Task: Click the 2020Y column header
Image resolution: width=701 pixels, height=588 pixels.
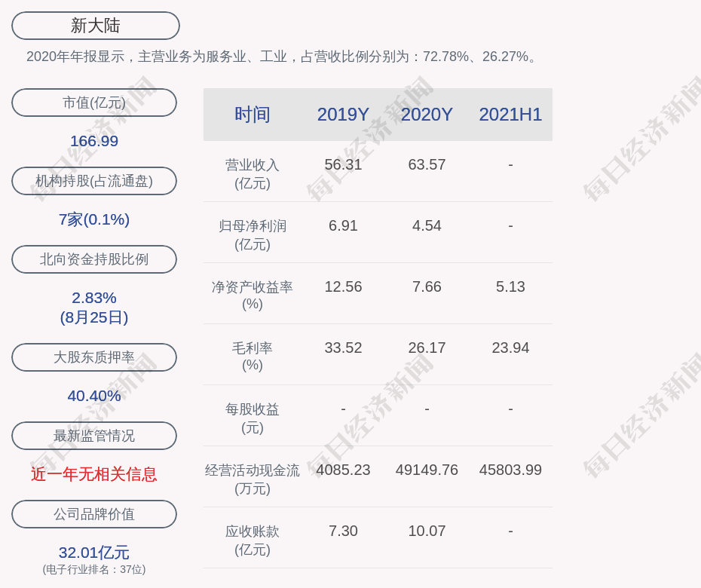Action: tap(427, 115)
